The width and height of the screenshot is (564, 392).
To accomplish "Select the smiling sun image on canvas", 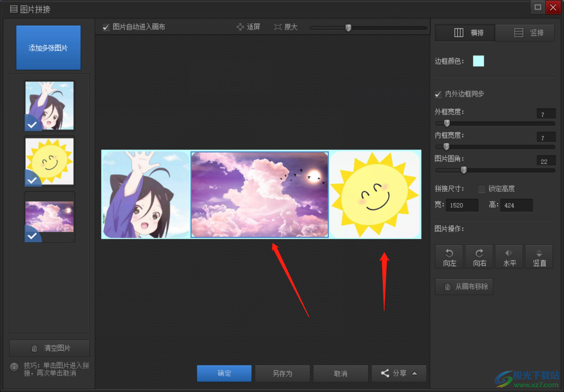I will [375, 194].
